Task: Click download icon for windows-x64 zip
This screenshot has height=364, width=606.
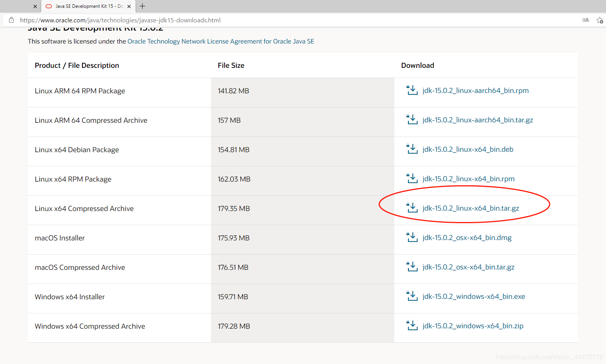Action: [412, 326]
